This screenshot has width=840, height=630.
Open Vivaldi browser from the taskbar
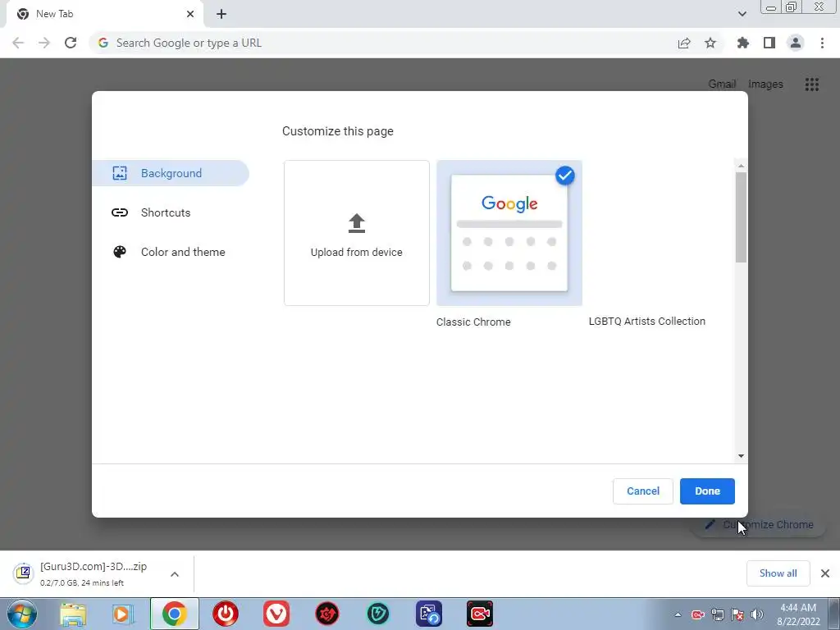point(276,614)
